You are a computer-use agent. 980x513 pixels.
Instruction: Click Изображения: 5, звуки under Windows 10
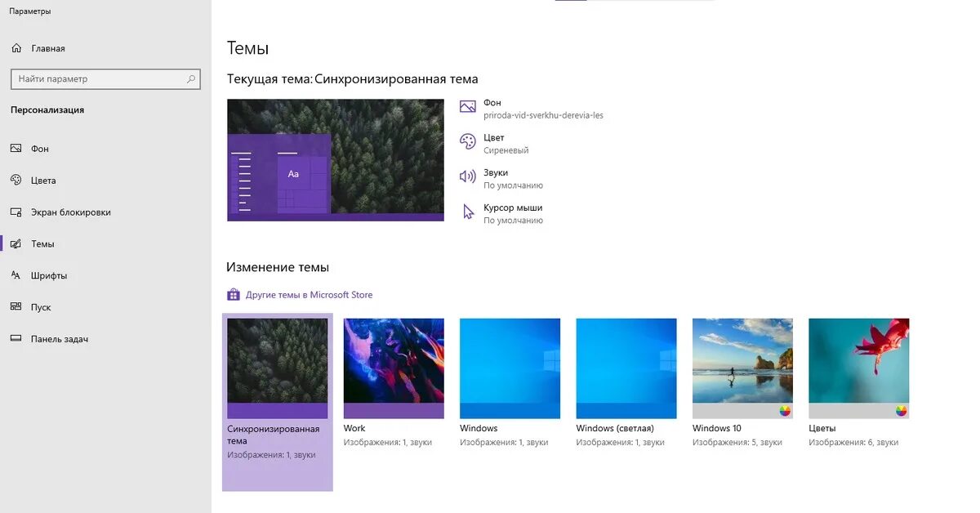point(737,442)
